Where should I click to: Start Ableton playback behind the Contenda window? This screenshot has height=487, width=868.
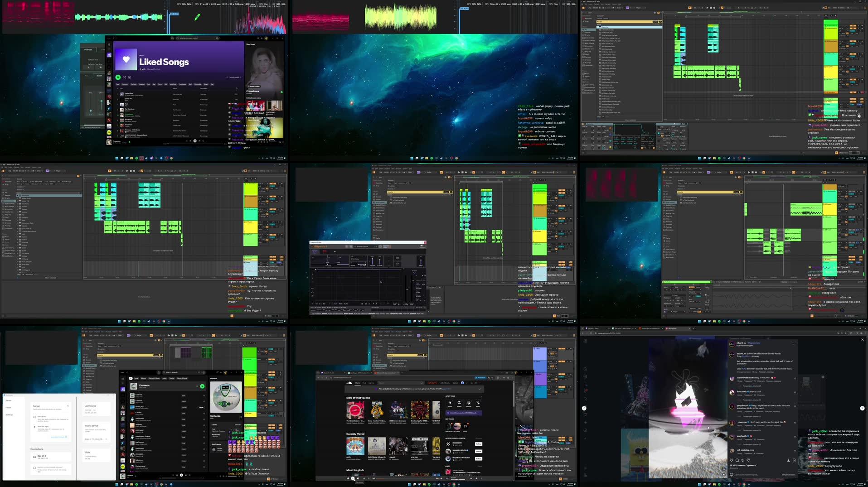[x=169, y=335]
